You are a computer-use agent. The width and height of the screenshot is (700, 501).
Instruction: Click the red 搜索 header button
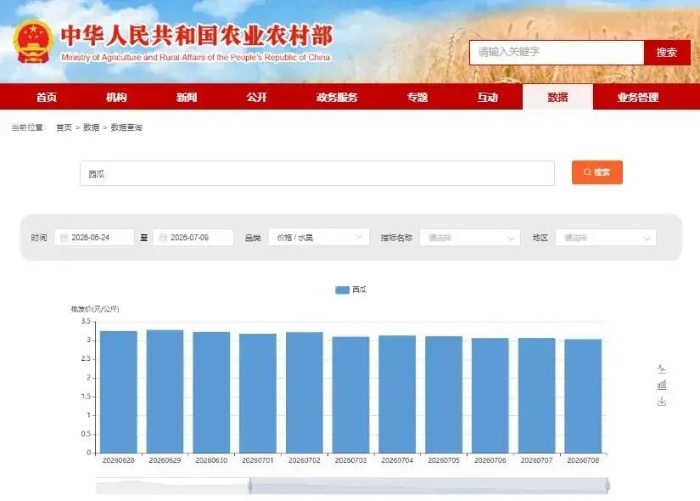pyautogui.click(x=667, y=52)
